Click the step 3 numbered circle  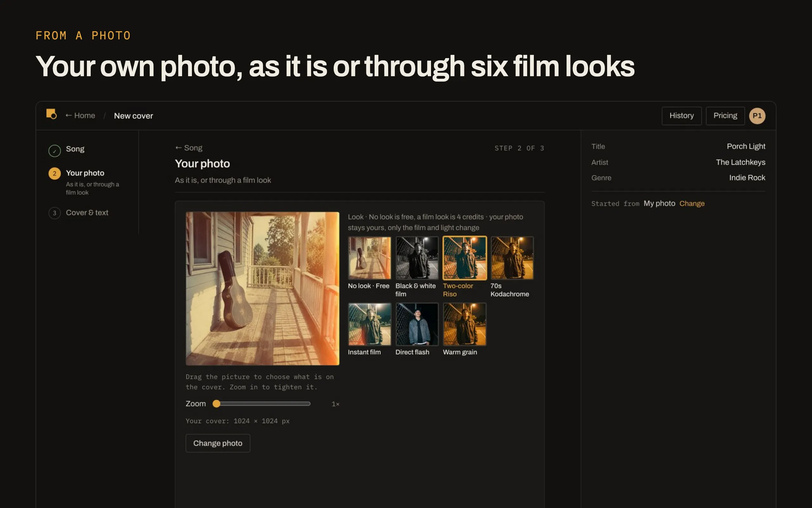pyautogui.click(x=55, y=213)
